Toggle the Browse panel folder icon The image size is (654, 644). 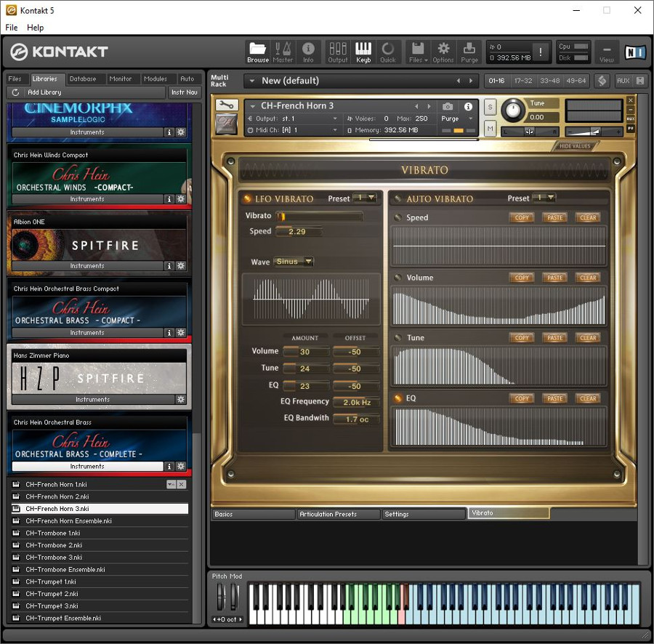[x=258, y=52]
